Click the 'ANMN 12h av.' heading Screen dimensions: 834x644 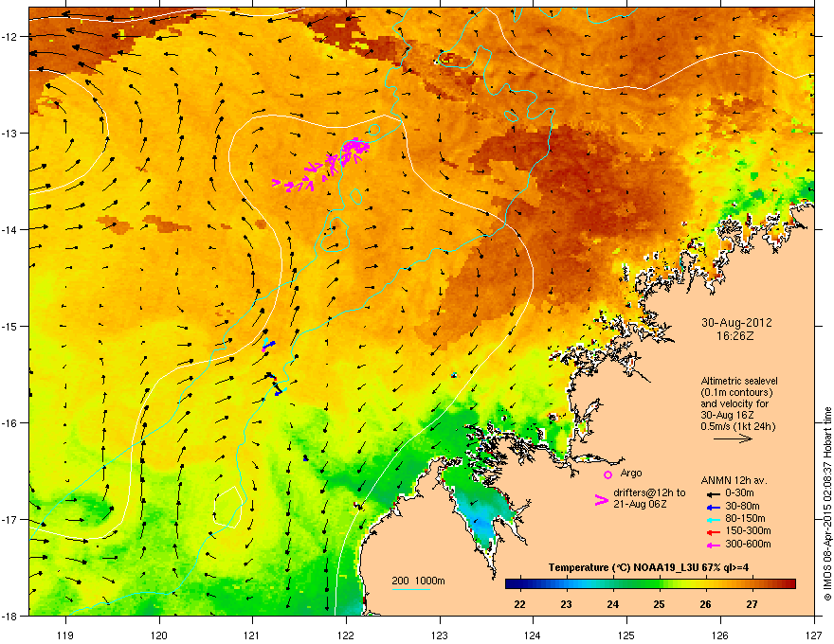coord(734,480)
